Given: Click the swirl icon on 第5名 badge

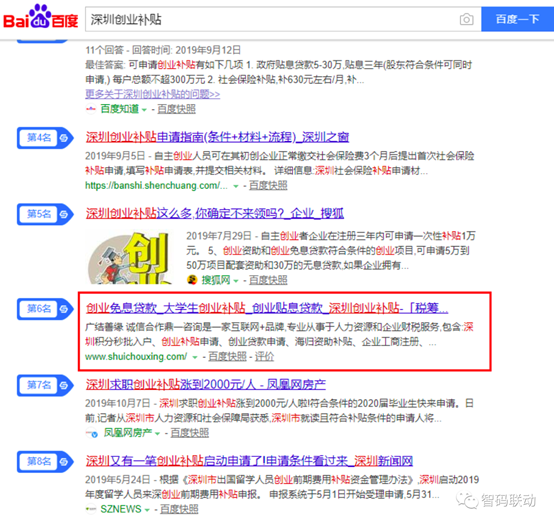Looking at the screenshot, I should click(64, 214).
